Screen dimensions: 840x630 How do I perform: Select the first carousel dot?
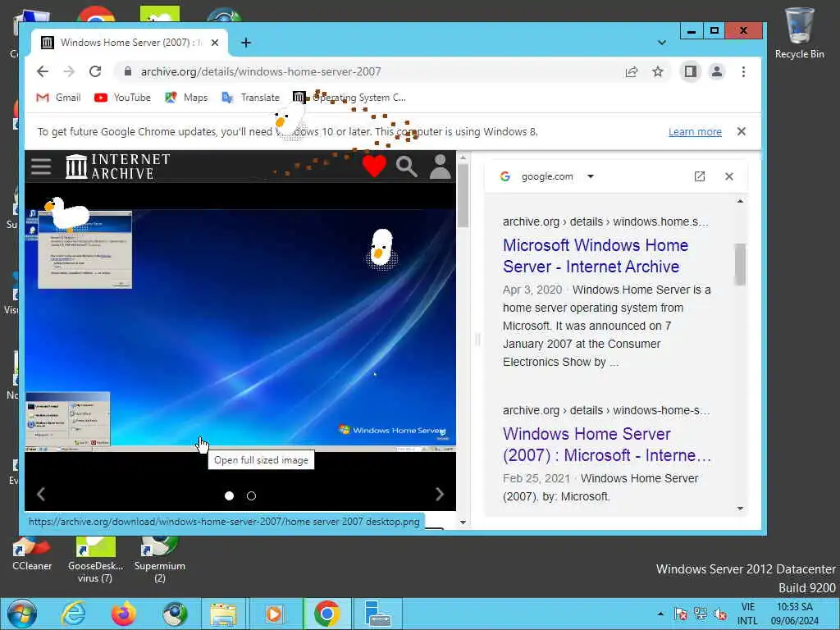point(230,496)
